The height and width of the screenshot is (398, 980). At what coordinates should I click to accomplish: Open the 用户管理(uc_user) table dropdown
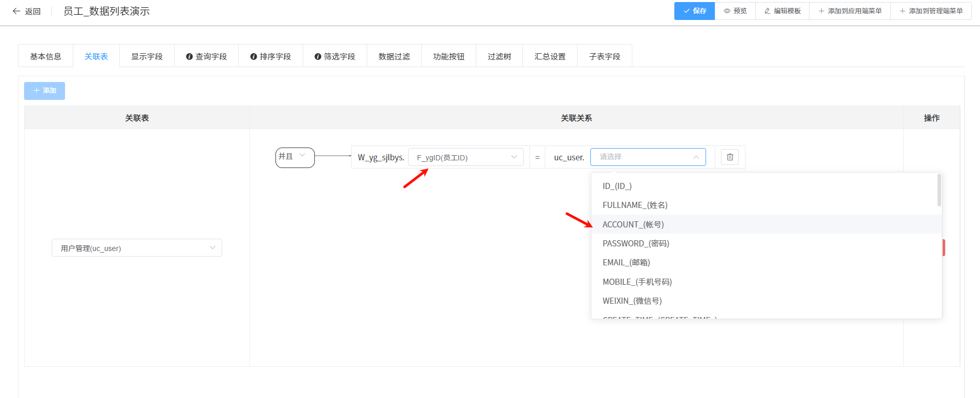click(x=137, y=248)
